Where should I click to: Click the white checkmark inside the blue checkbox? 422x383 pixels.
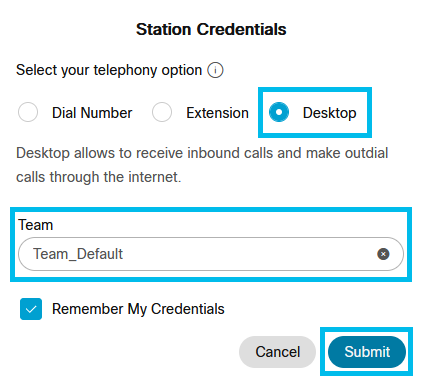coord(31,309)
